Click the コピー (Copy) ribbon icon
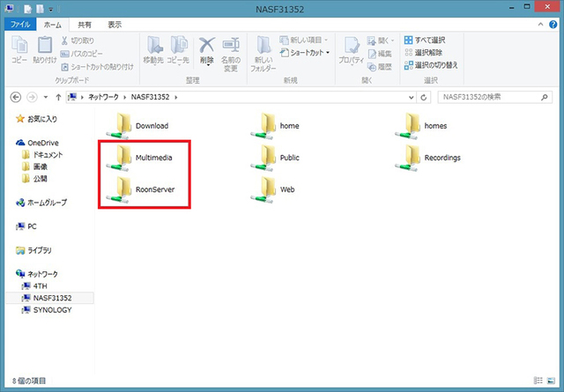This screenshot has width=564, height=392. (19, 49)
